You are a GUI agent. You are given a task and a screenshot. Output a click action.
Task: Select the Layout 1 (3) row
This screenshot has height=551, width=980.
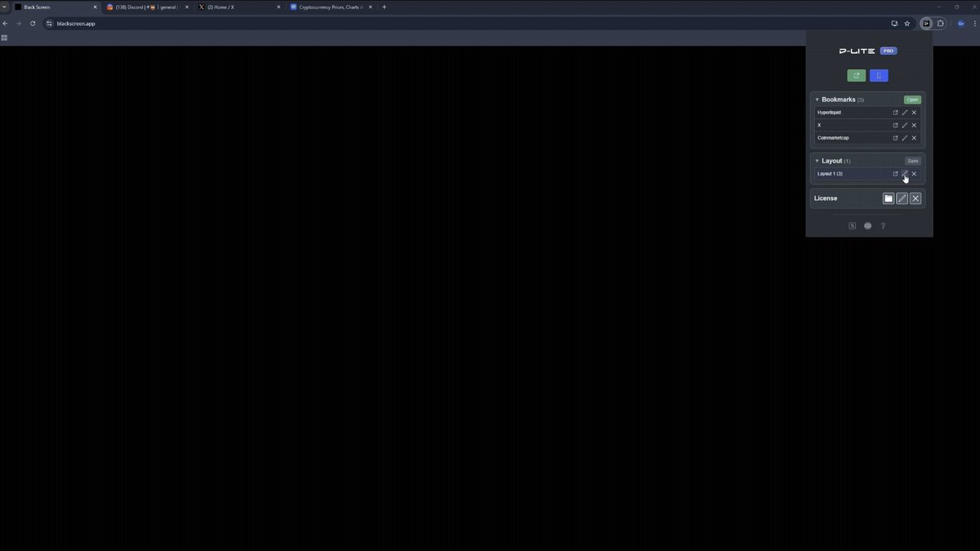(867, 174)
